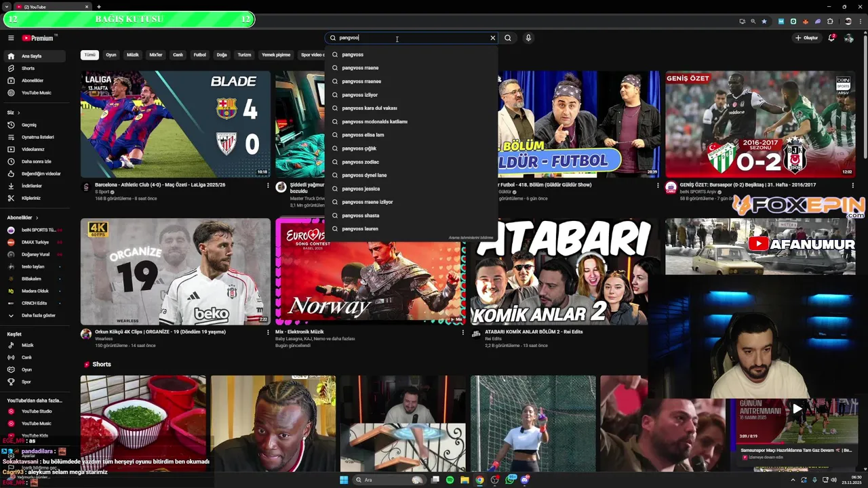Viewport: 868px width, 488px height.
Task: Expand the Siz section chevron
Action: [x=18, y=113]
